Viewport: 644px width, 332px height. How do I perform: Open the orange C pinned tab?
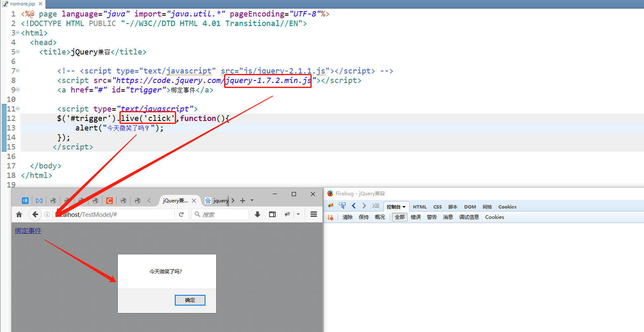coord(110,201)
